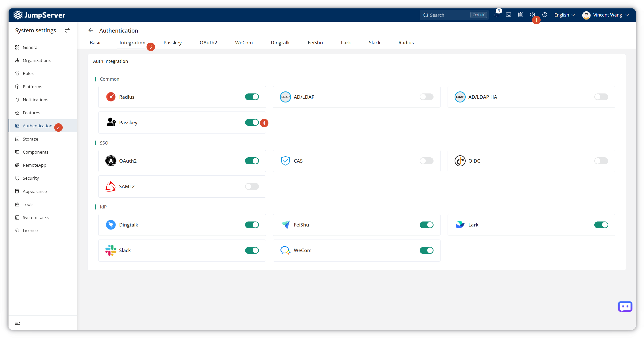The width and height of the screenshot is (644, 338).
Task: Switch to the WeCom tab
Action: pos(244,43)
